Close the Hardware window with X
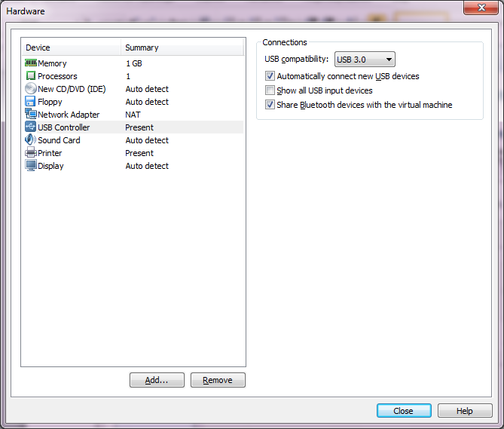Screen dimensions: 504x429 pos(481,8)
